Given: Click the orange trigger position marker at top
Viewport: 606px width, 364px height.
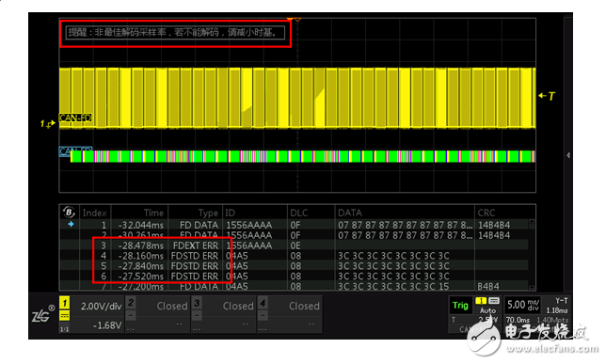Looking at the screenshot, I should click(294, 19).
